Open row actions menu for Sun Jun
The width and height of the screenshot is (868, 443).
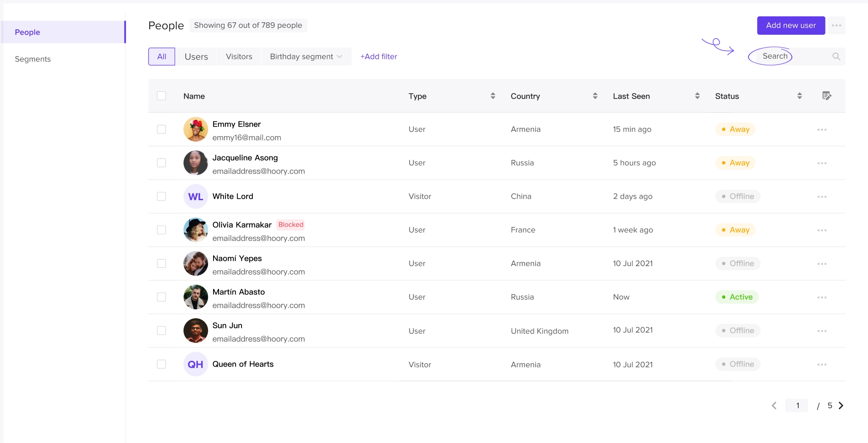[x=822, y=331]
